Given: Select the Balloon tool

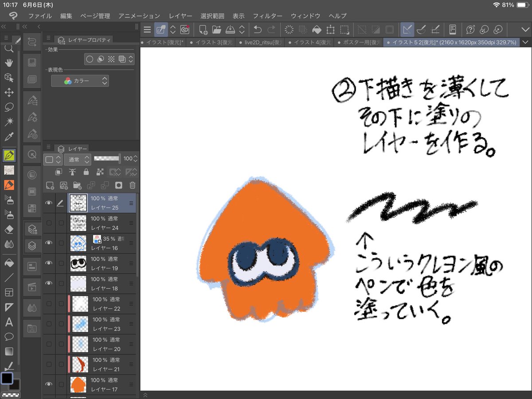Looking at the screenshot, I should 9,336.
